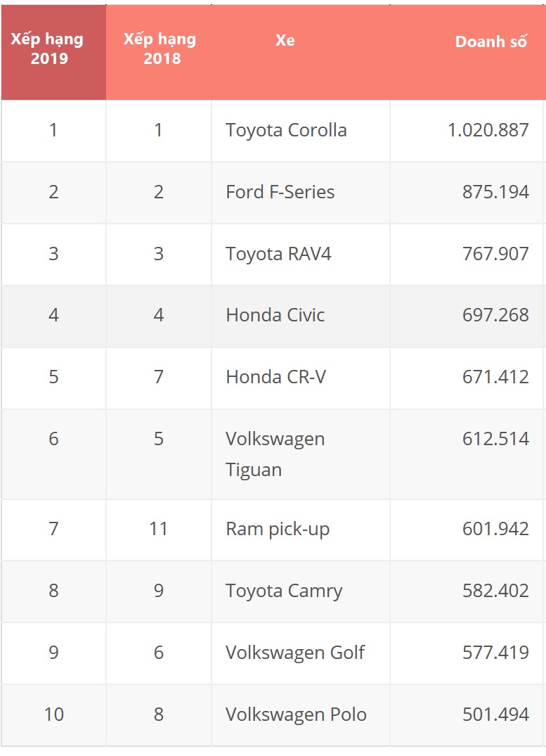Viewport: 546px width, 756px height.
Task: Select the Ford F-Series cell
Action: pyautogui.click(x=280, y=192)
